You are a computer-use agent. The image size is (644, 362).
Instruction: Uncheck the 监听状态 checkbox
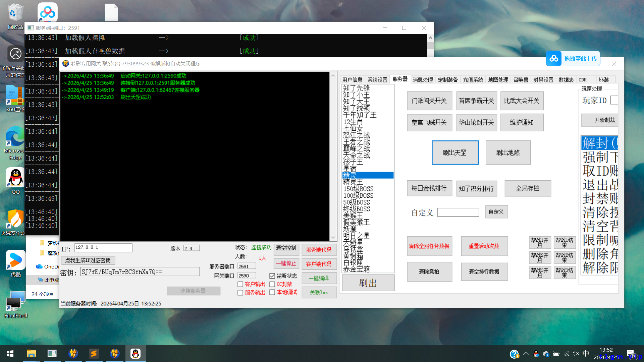[x=272, y=276]
